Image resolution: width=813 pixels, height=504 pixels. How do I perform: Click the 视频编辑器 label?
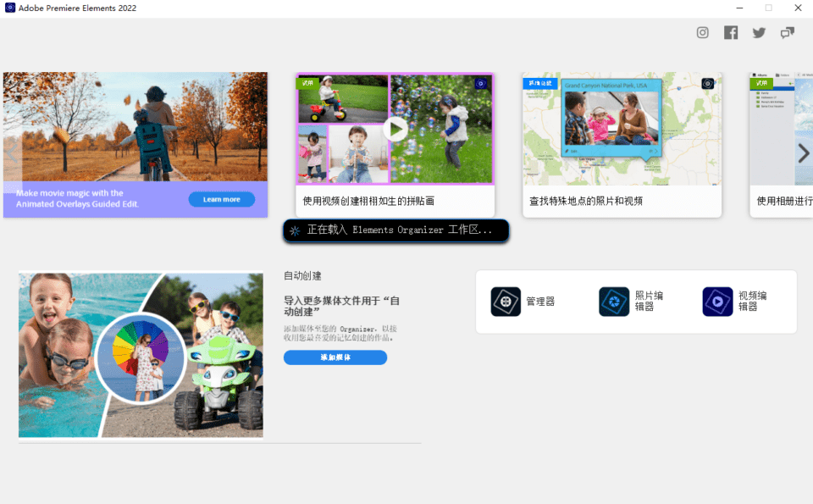click(753, 302)
